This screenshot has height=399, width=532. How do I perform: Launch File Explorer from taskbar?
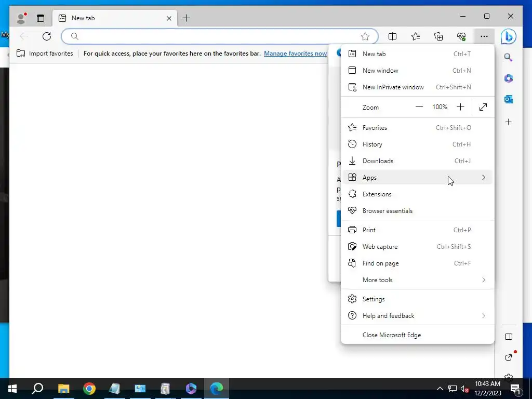click(x=63, y=389)
